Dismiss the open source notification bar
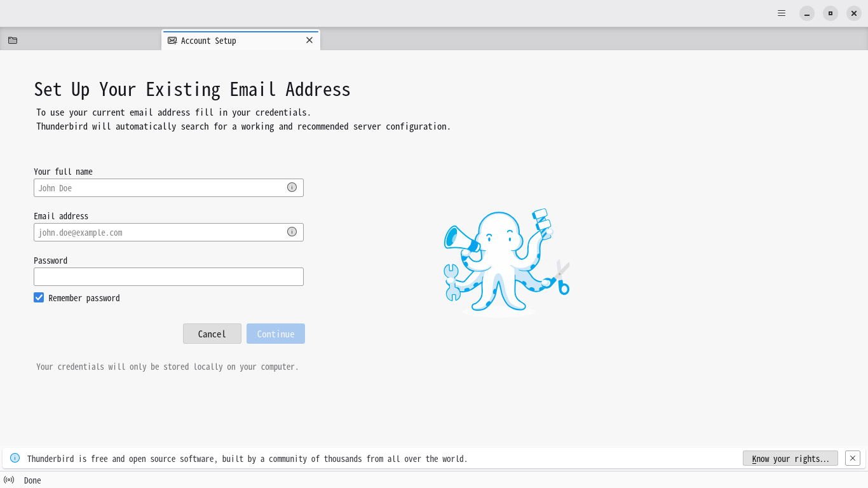Image resolution: width=868 pixels, height=488 pixels. coord(853,458)
